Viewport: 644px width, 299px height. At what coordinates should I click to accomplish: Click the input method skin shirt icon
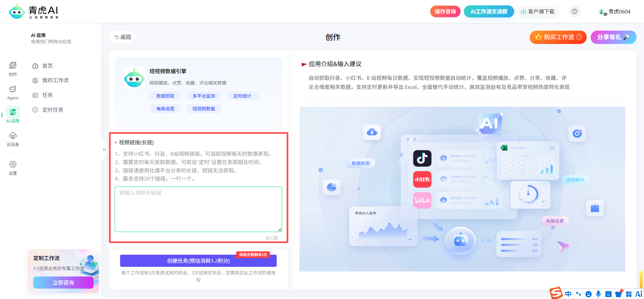pyautogui.click(x=619, y=294)
